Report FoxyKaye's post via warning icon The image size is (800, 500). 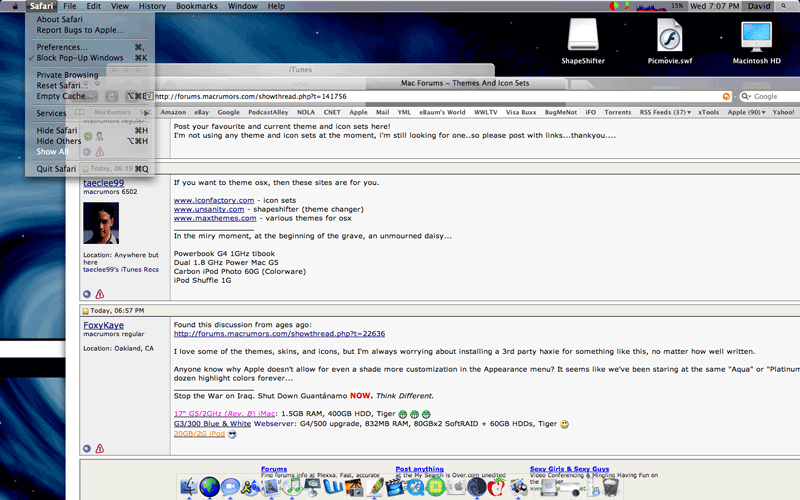click(99, 448)
